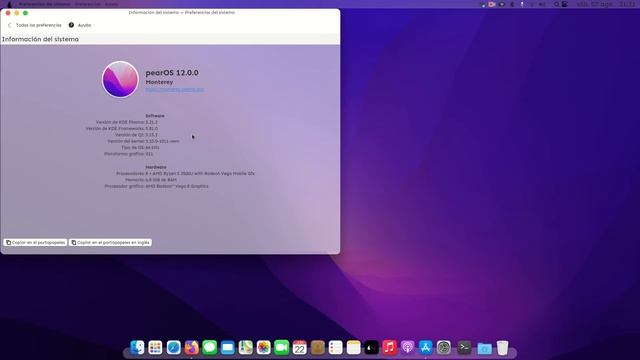Open the pearOS website link under Monterey
Viewport: 640px width, 360px height.
point(175,89)
